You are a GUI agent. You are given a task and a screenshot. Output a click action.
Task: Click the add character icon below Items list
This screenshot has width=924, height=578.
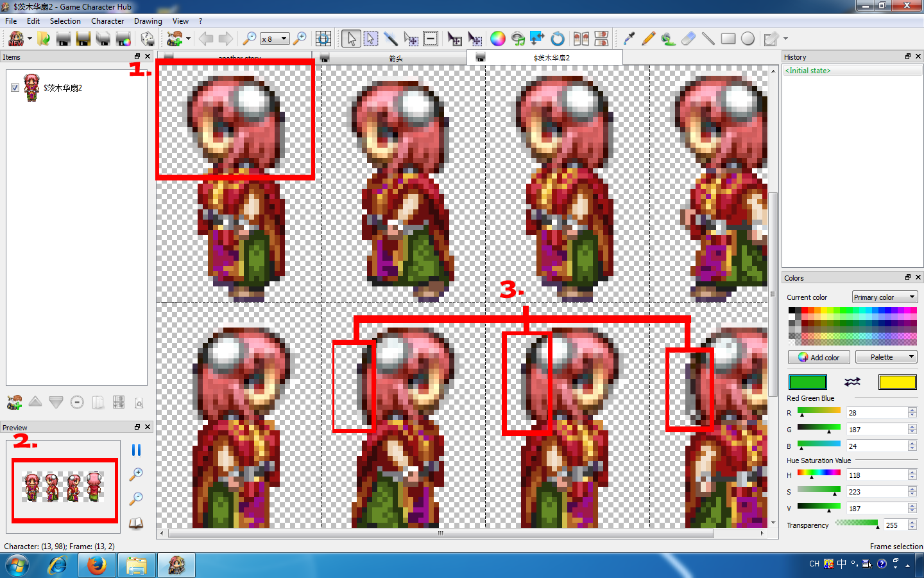[x=14, y=403]
